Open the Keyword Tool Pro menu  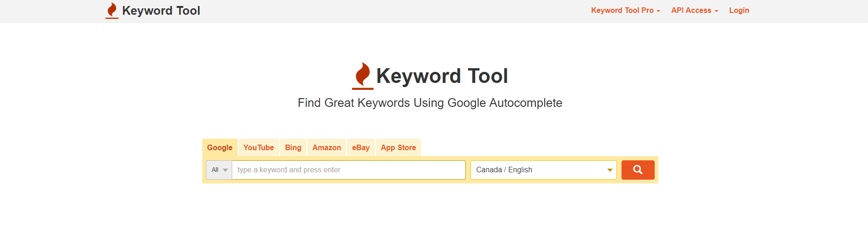pyautogui.click(x=625, y=10)
